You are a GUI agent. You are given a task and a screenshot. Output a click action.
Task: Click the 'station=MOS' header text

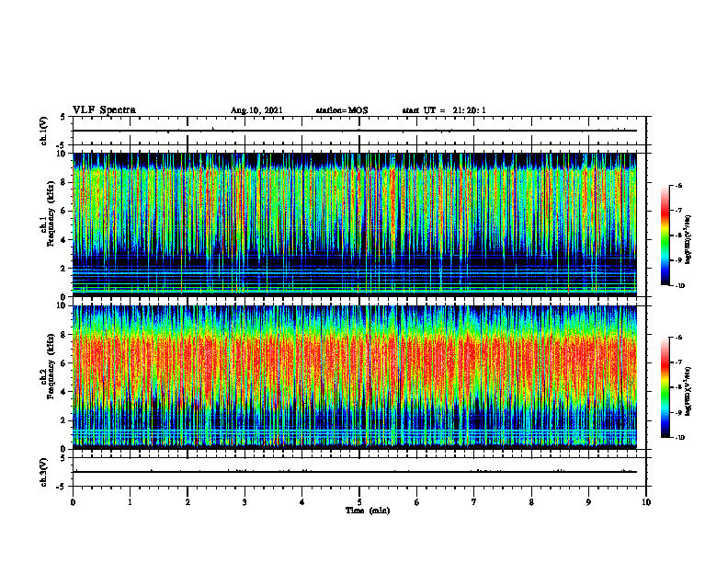342,110
